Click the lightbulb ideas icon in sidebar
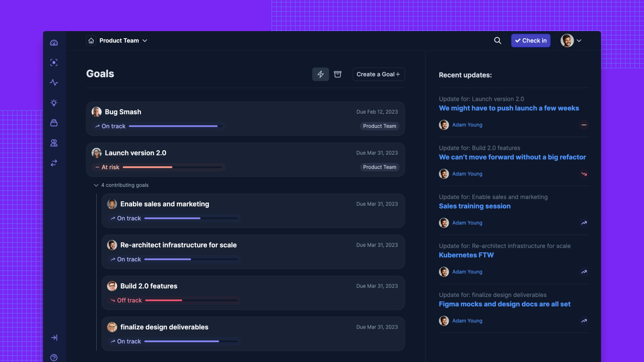This screenshot has height=362, width=644. pyautogui.click(x=54, y=103)
